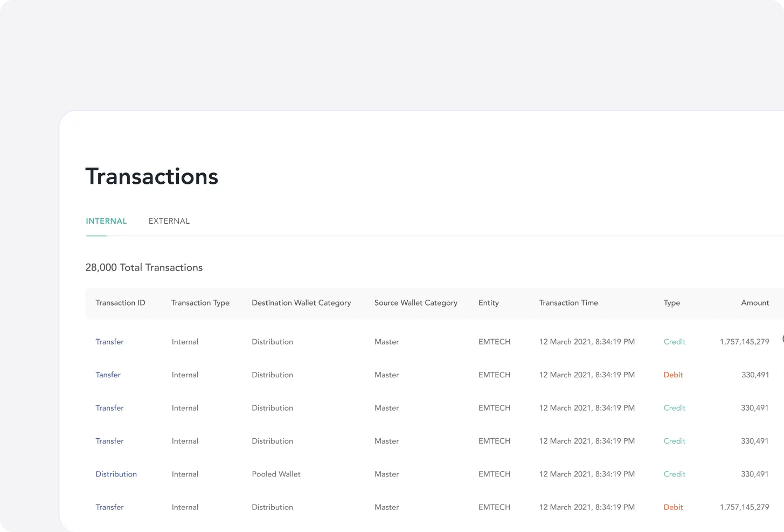Sort by the Transaction ID column header

click(x=120, y=303)
